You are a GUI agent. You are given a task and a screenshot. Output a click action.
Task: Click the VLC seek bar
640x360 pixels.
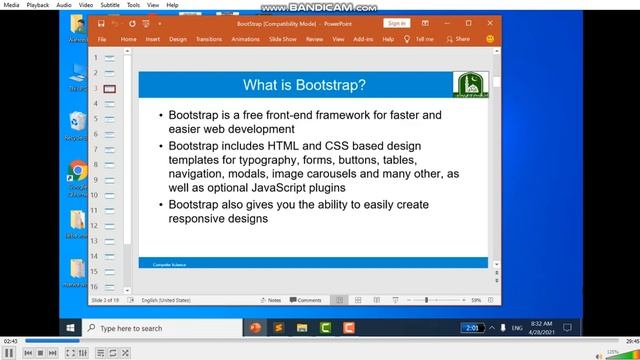point(322,340)
